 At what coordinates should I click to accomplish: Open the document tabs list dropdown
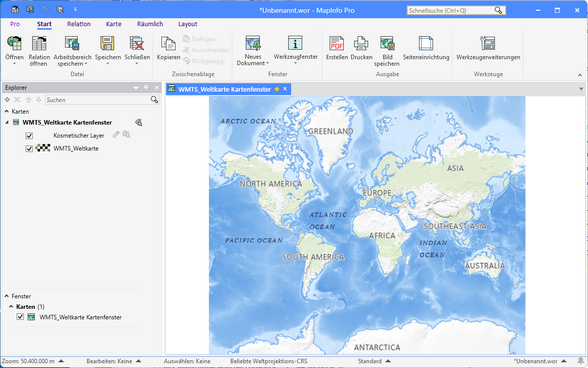pyautogui.click(x=581, y=89)
